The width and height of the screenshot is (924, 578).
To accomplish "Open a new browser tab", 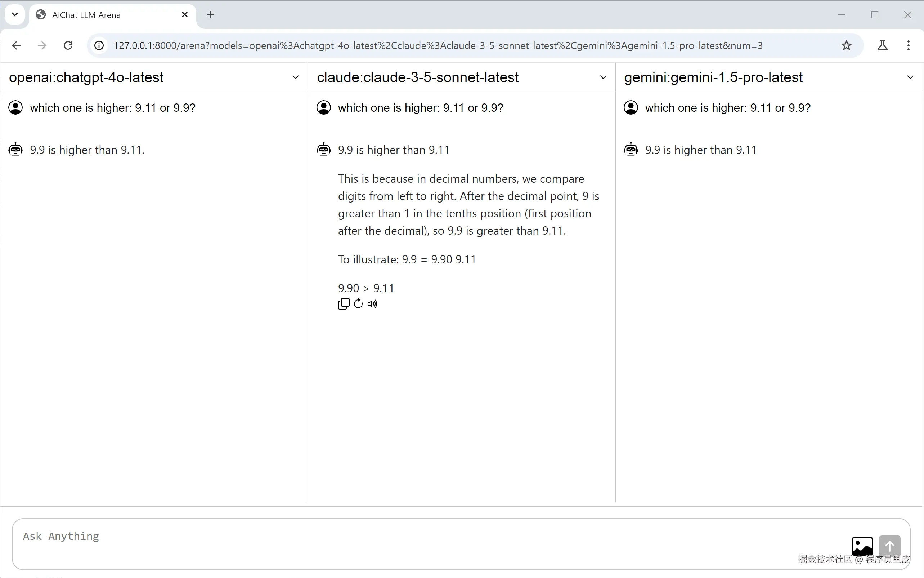I will (x=210, y=14).
